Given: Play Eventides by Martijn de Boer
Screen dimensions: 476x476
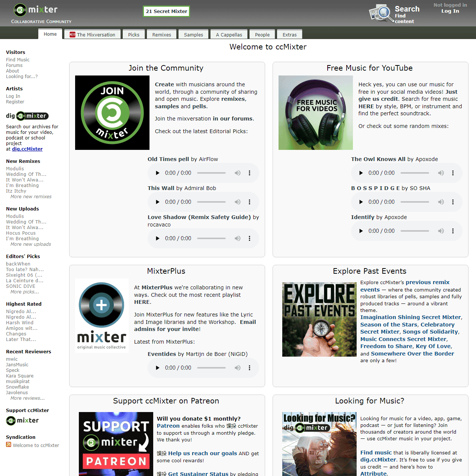Looking at the screenshot, I should click(x=158, y=368).
